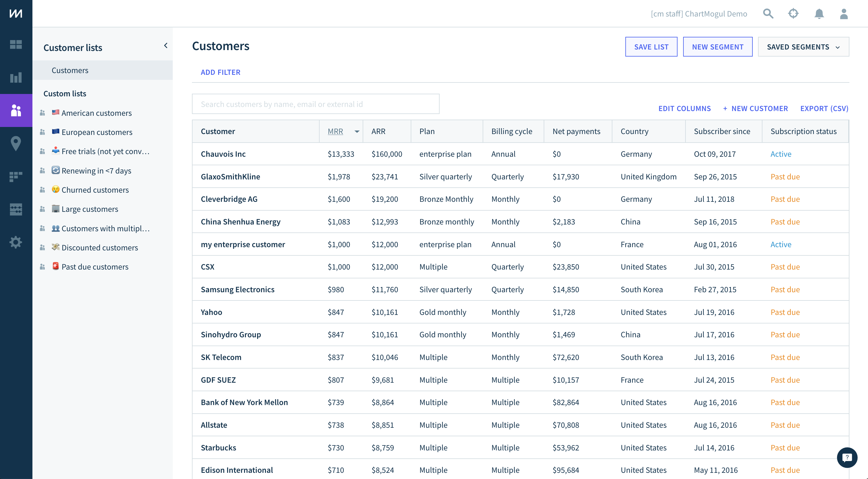Open the blocks plans icon in sidebar

[x=16, y=176]
